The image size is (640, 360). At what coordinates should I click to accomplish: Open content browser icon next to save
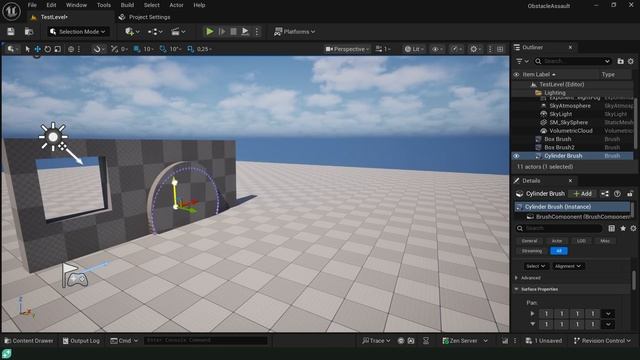coord(29,31)
